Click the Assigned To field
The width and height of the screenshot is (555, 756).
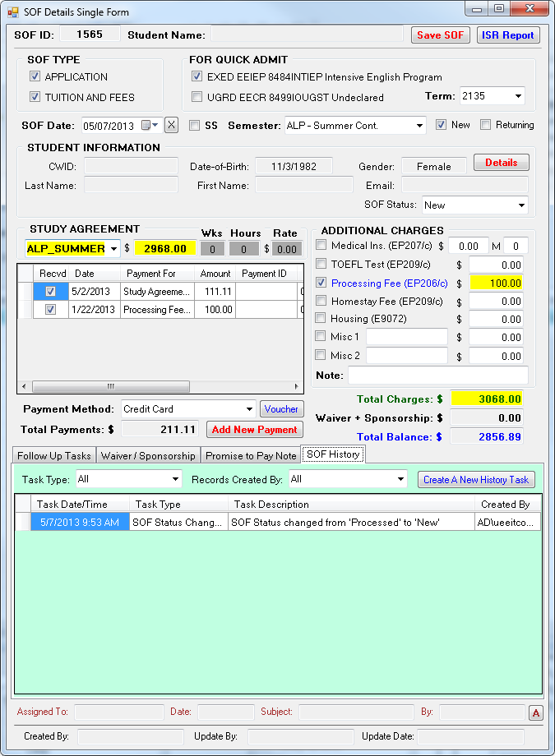point(118,712)
